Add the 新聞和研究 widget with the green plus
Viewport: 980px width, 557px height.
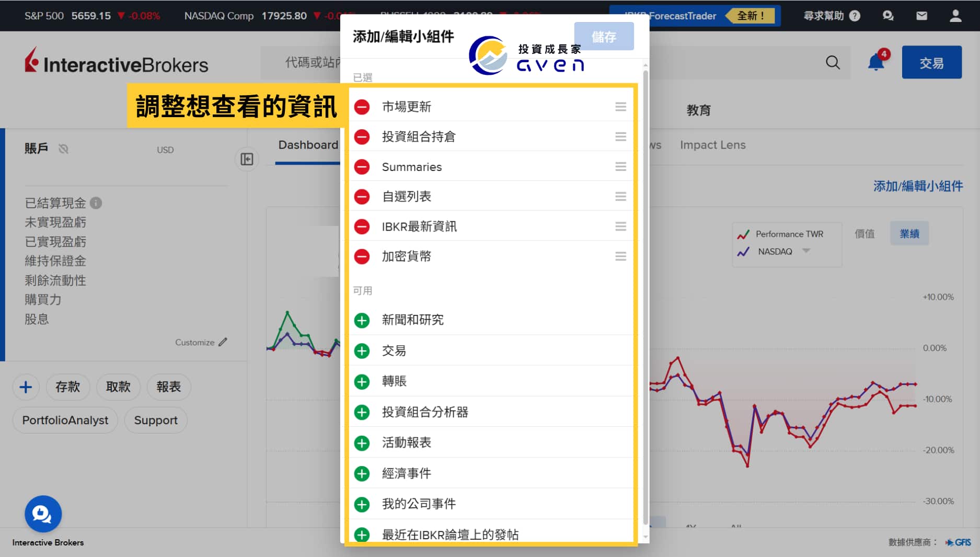362,320
